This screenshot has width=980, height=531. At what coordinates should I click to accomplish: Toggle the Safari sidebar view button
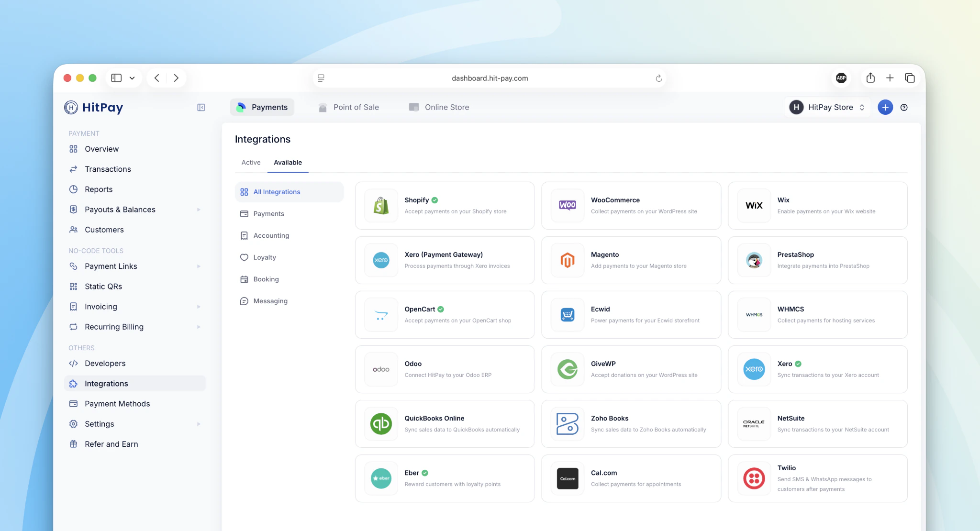tap(116, 77)
